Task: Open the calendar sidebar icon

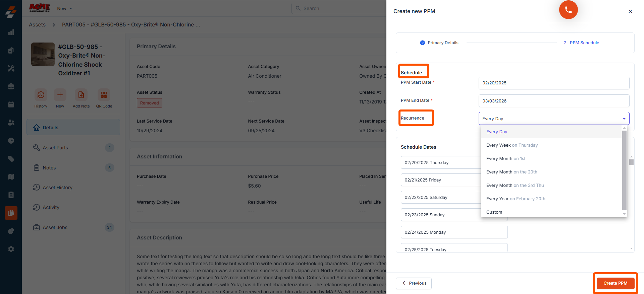Action: tap(11, 104)
